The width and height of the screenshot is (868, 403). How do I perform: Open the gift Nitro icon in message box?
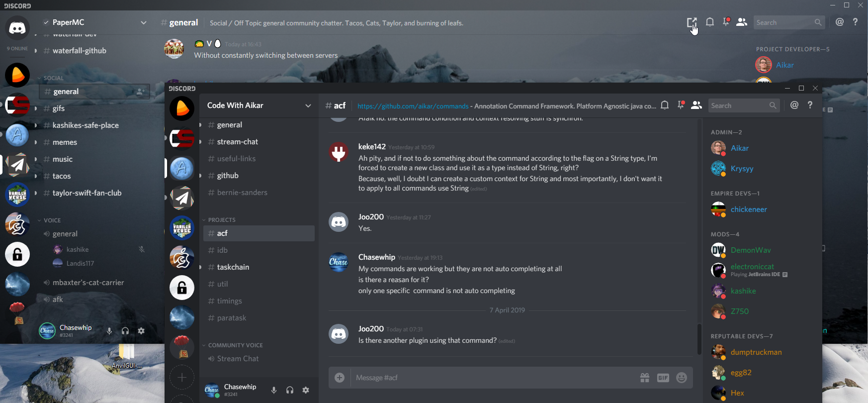pyautogui.click(x=645, y=378)
